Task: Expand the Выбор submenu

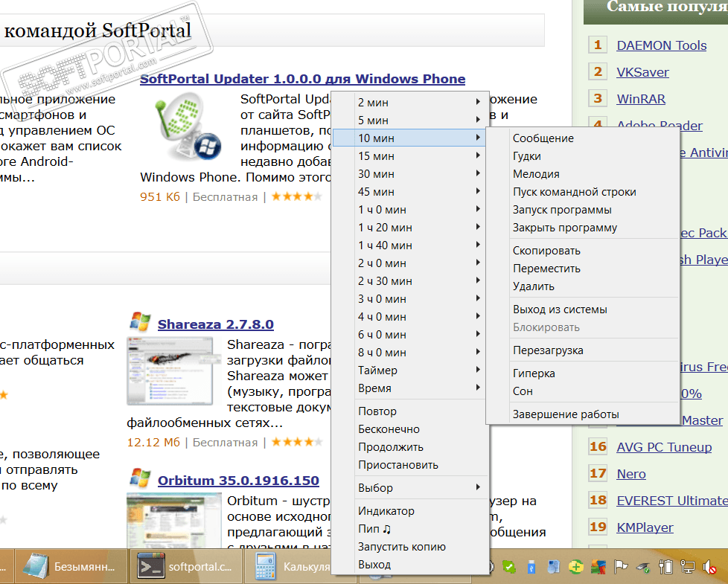Action: [409, 488]
